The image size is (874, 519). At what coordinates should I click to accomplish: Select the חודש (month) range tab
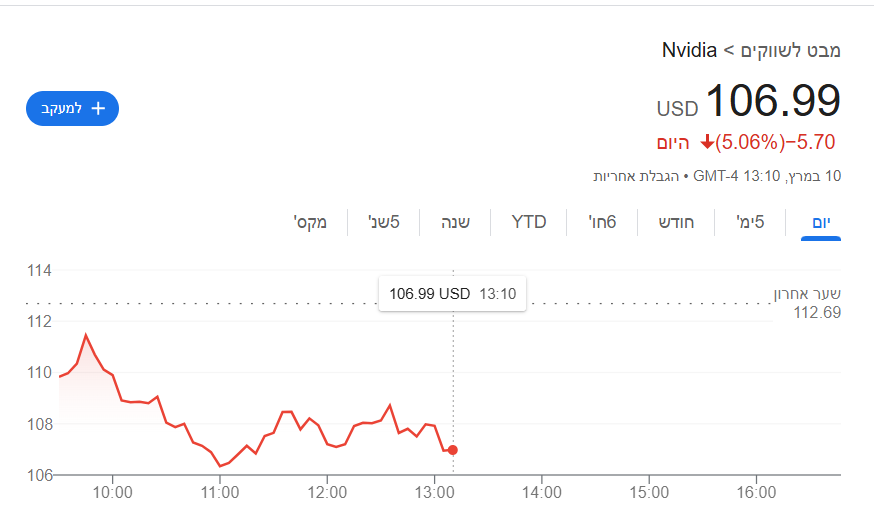point(675,222)
